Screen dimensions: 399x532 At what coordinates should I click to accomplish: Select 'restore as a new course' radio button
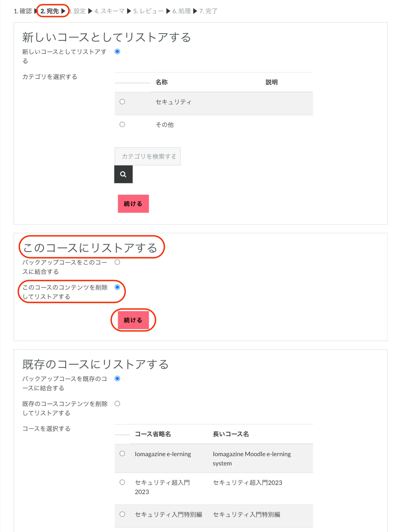click(117, 51)
